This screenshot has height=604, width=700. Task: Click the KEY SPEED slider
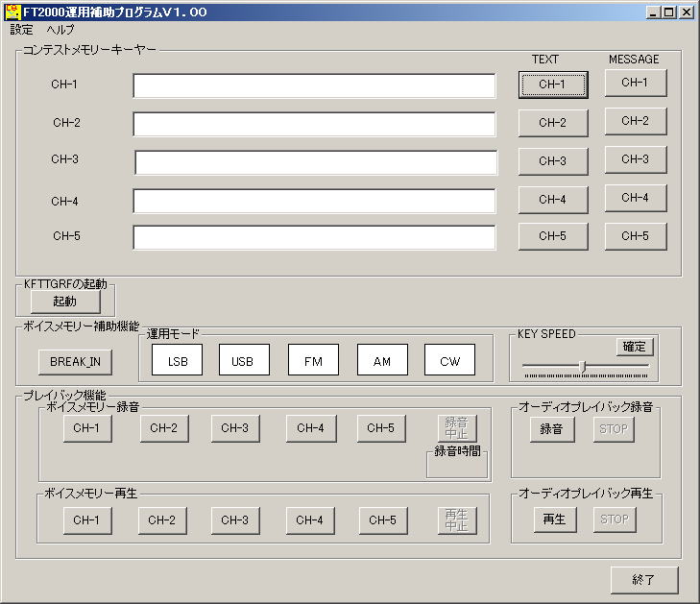click(583, 366)
